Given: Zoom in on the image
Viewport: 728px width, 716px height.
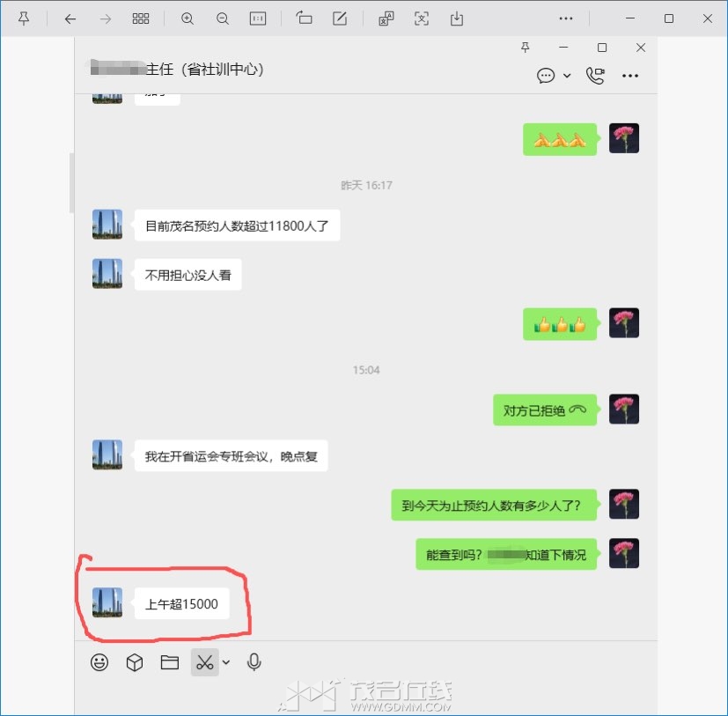Looking at the screenshot, I should click(x=187, y=18).
